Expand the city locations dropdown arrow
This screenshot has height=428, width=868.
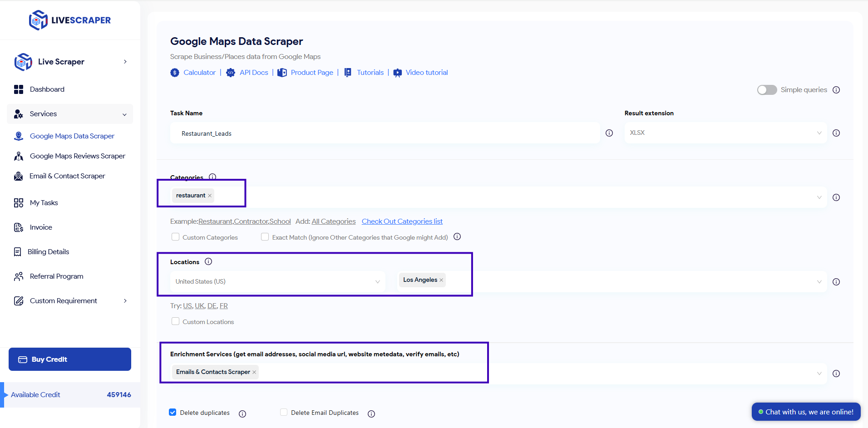point(819,282)
